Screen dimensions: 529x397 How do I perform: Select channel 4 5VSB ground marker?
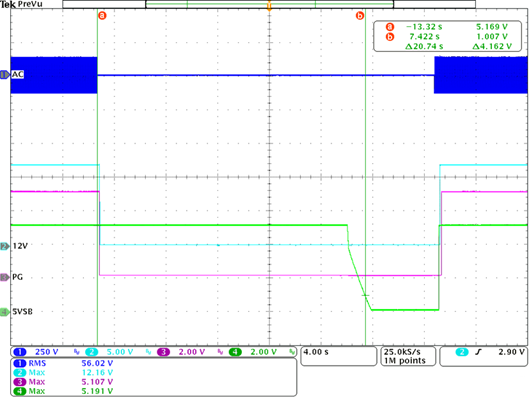point(5,312)
